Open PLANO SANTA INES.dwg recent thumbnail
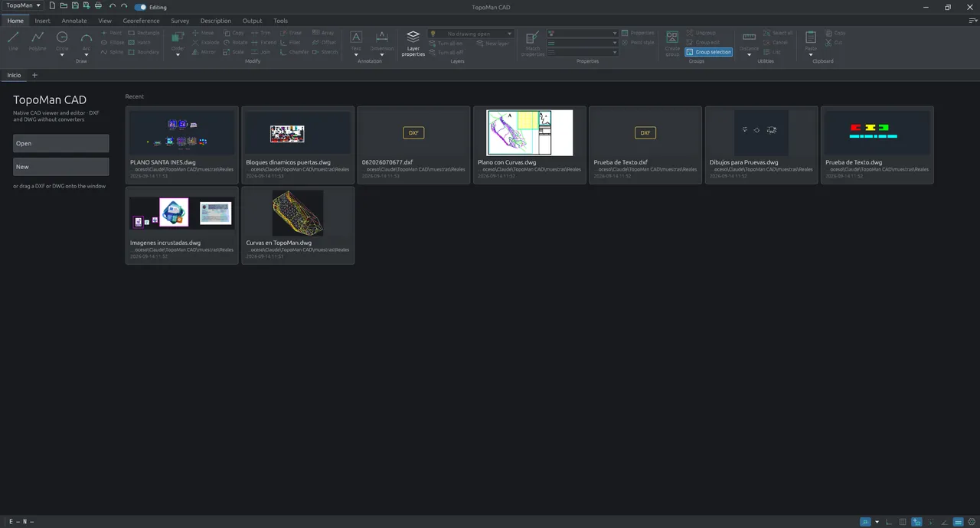Image resolution: width=980 pixels, height=528 pixels. [x=182, y=132]
